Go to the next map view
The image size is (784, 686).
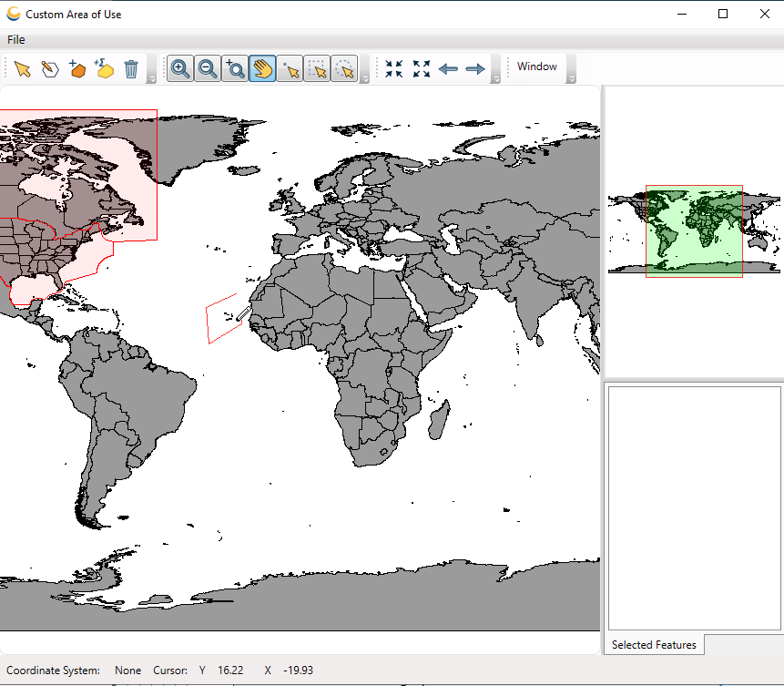click(x=475, y=69)
